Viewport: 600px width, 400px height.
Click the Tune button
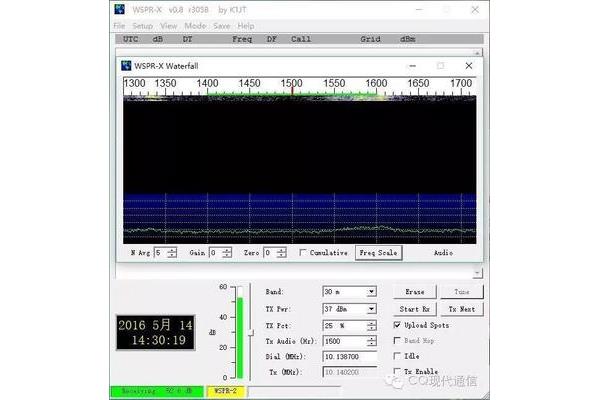[x=462, y=292]
